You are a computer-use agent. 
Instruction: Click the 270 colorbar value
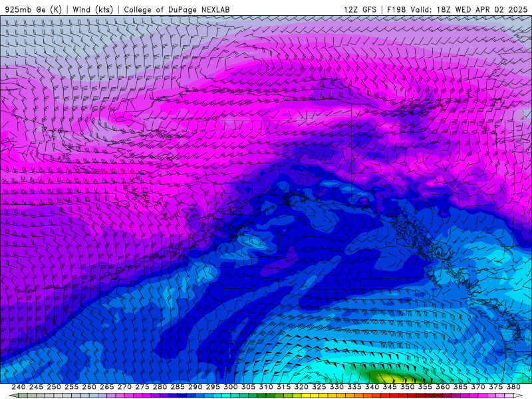(x=124, y=387)
